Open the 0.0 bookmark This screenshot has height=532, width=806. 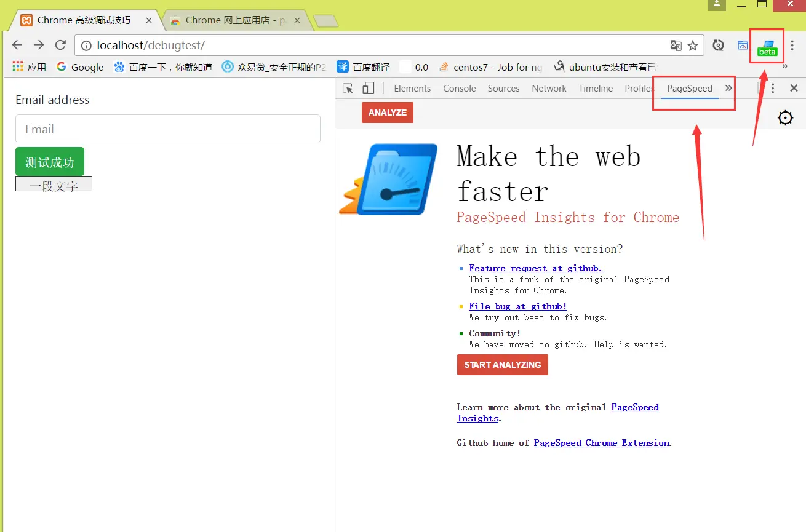(414, 67)
